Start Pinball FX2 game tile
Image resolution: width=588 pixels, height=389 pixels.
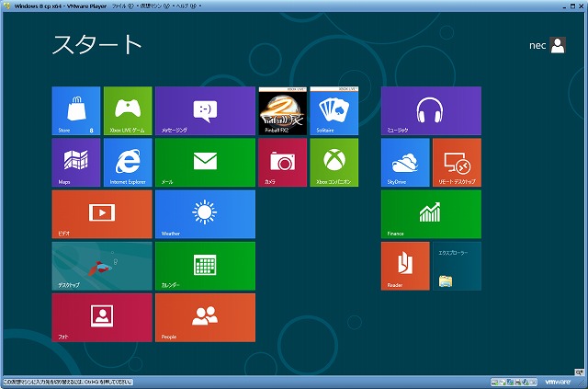(282, 110)
